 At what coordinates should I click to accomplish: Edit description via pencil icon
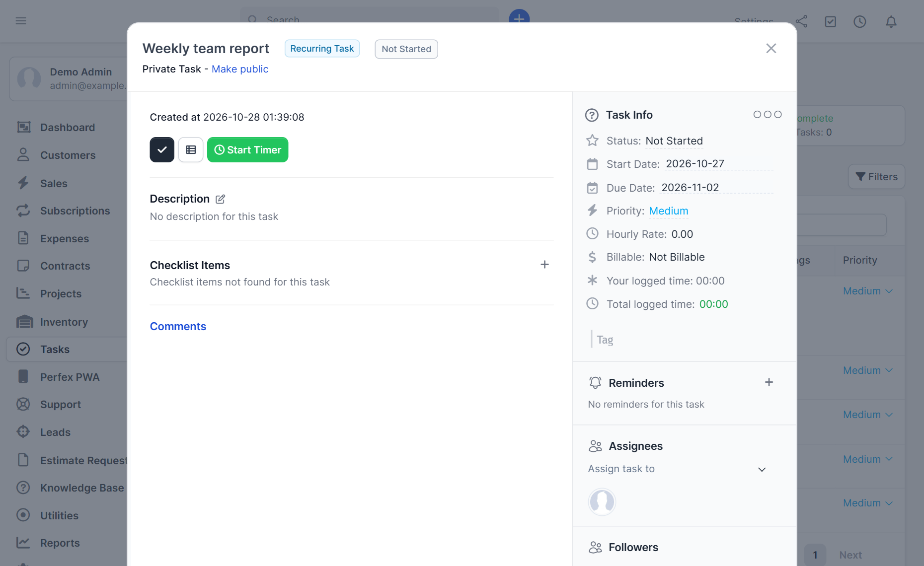pos(221,199)
